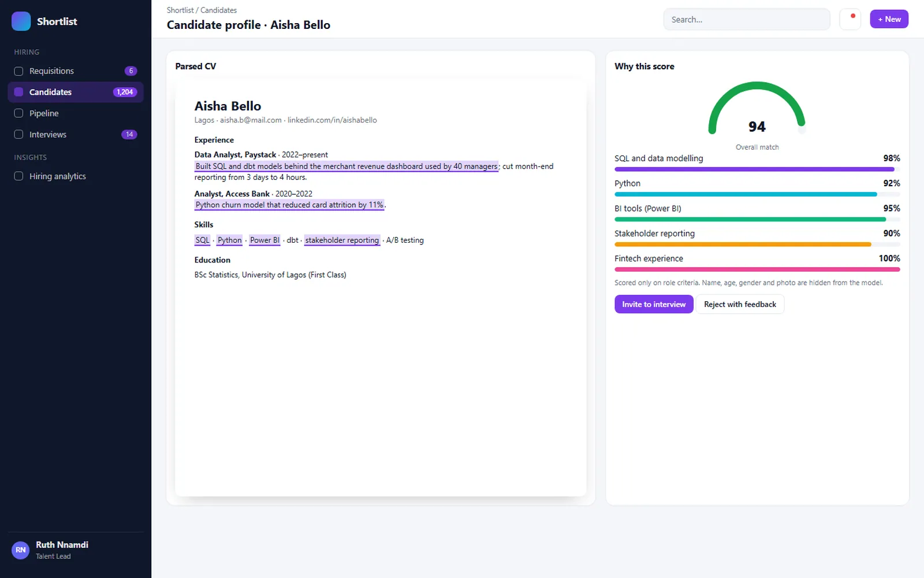This screenshot has height=578, width=924.
Task: Click the highlighted Python churn model sentence
Action: point(289,205)
